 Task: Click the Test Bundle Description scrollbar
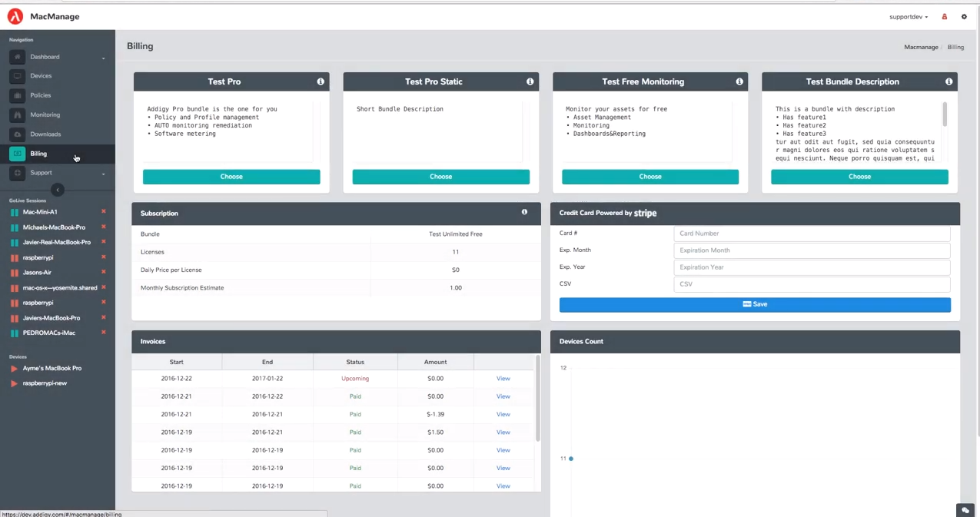[945, 114]
